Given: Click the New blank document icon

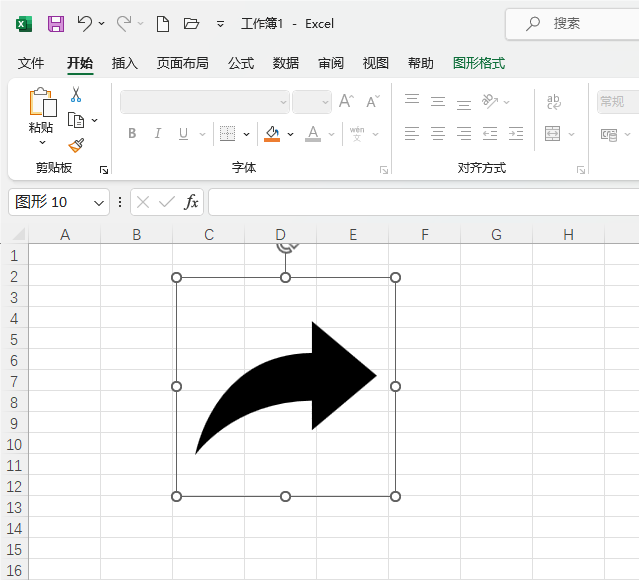Looking at the screenshot, I should pos(163,24).
